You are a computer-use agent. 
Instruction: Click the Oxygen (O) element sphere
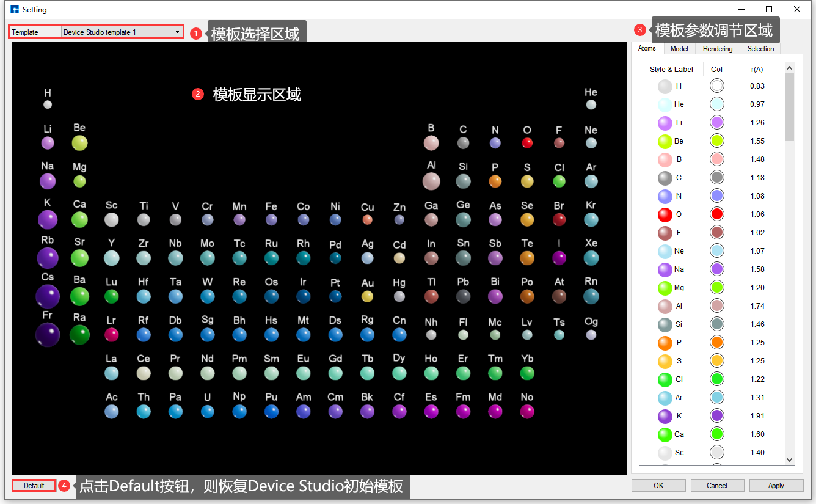click(526, 143)
